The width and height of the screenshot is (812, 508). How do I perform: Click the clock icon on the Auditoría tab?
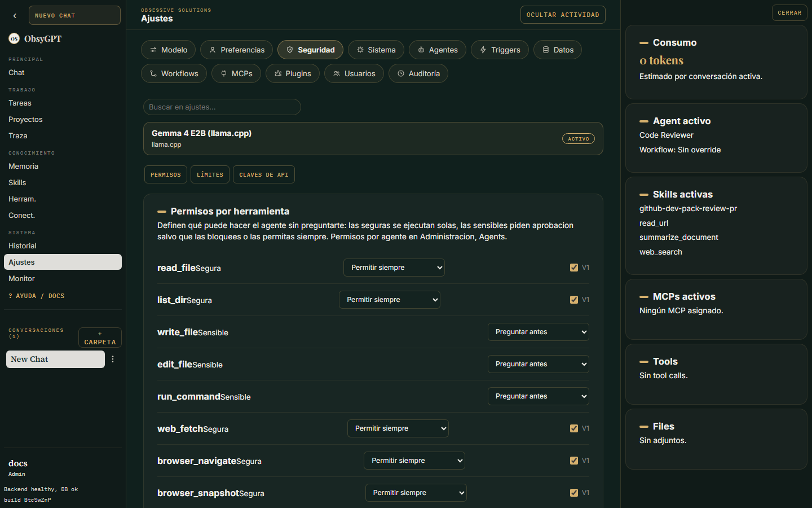coord(401,73)
